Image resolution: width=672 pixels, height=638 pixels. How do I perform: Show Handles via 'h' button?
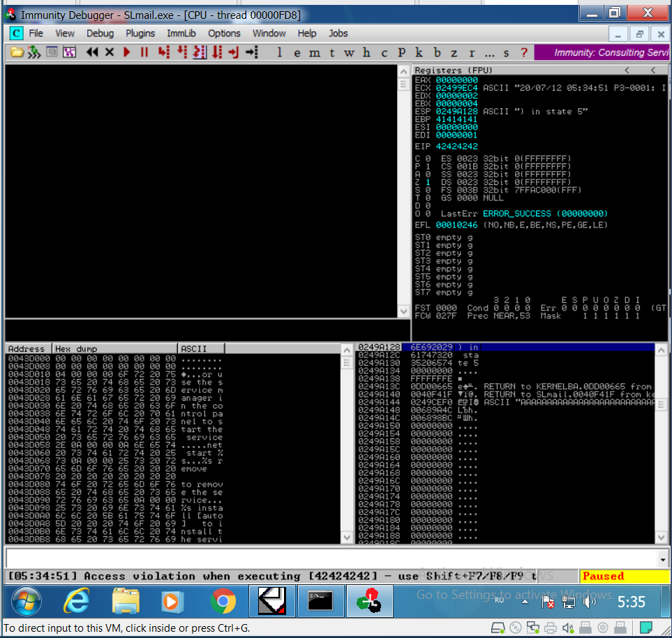click(366, 52)
